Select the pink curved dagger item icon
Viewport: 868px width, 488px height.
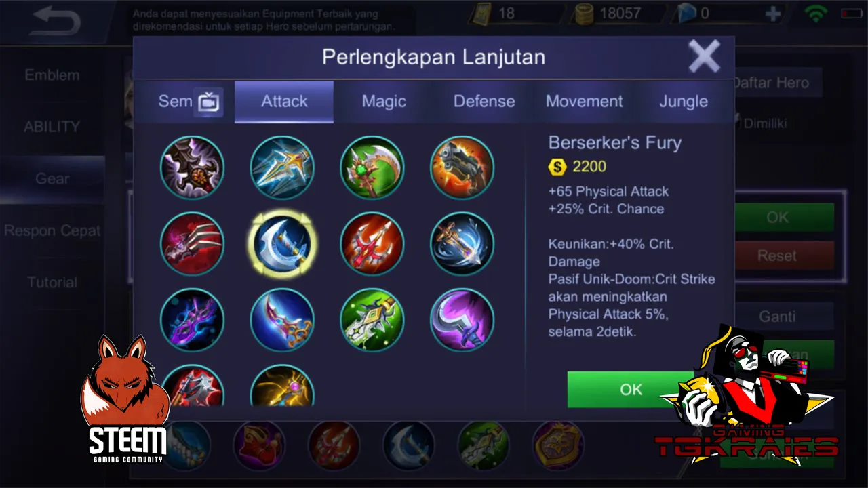click(x=282, y=320)
